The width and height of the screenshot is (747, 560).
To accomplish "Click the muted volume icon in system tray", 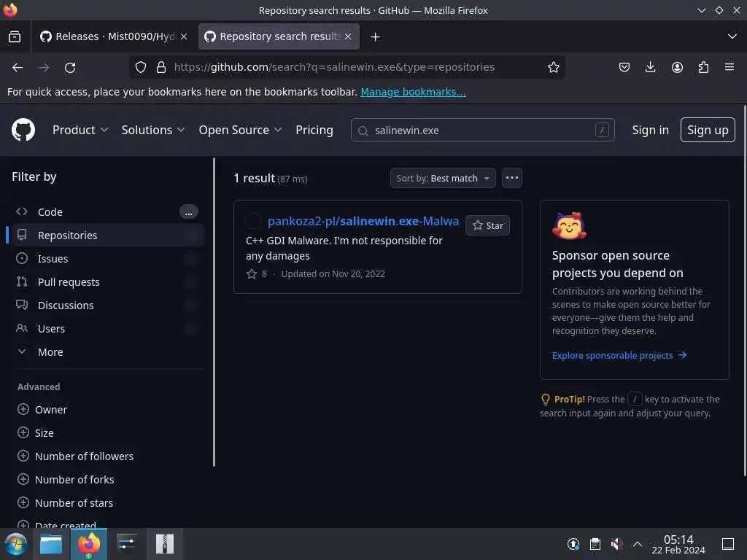I will point(616,544).
